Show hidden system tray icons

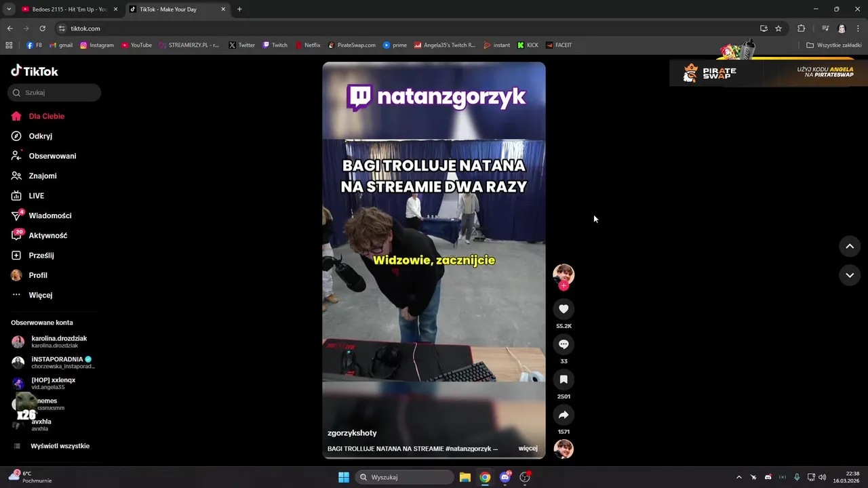pyautogui.click(x=739, y=477)
